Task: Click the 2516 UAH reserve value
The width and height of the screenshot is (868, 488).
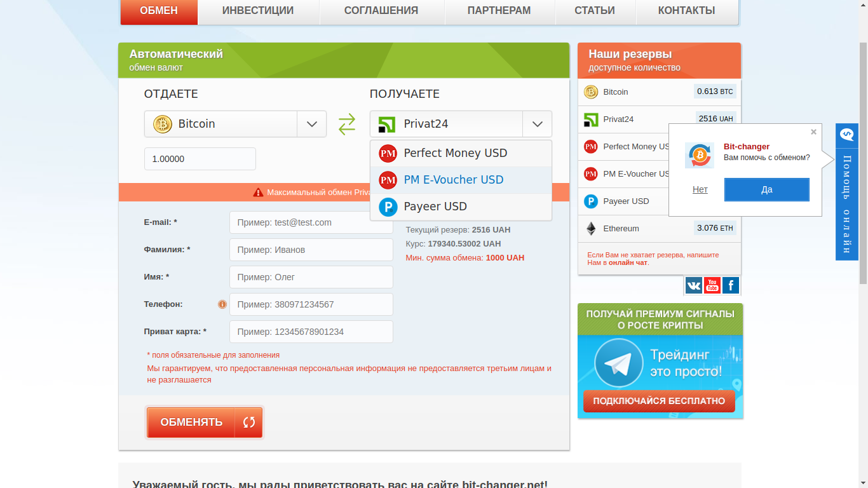Action: pos(715,119)
